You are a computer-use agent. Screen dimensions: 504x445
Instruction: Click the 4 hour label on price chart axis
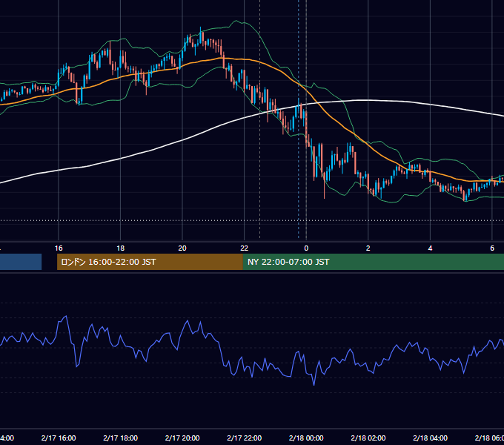coord(430,248)
